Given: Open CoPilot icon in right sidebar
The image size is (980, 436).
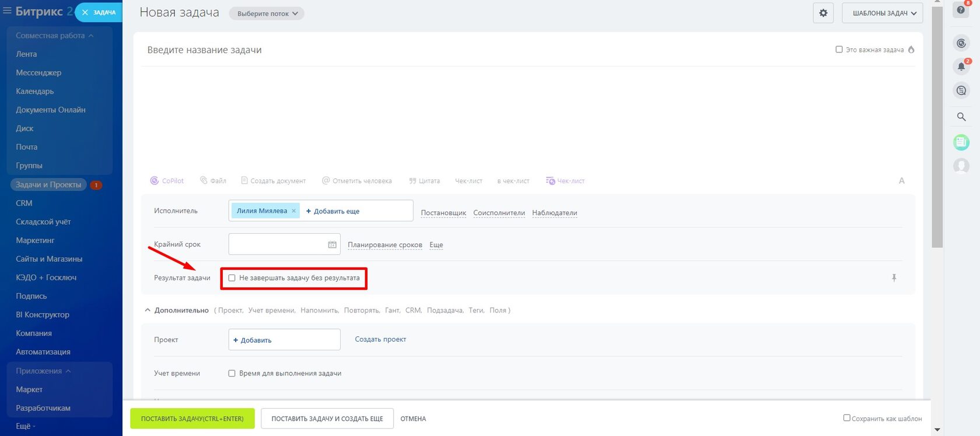Looking at the screenshot, I should [961, 43].
